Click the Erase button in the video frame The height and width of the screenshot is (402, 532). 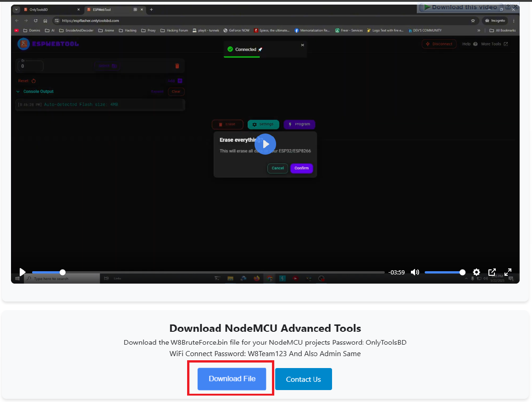pos(227,124)
